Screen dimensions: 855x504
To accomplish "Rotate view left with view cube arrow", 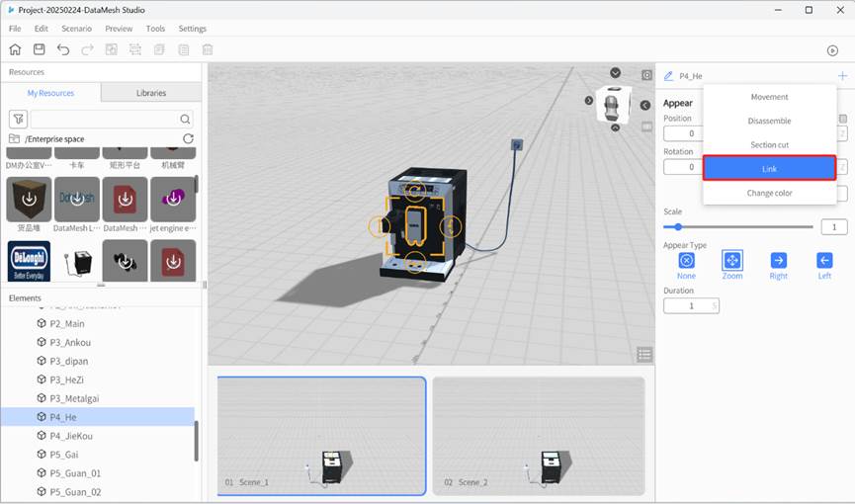I will click(x=589, y=101).
